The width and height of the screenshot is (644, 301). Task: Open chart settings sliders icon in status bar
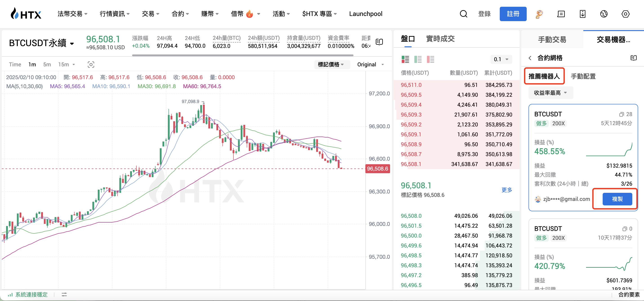pyautogui.click(x=64, y=294)
